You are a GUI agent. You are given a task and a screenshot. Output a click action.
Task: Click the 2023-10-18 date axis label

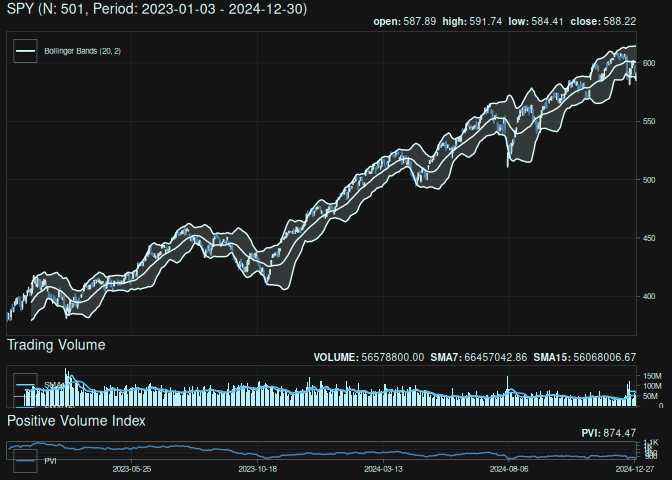click(258, 469)
